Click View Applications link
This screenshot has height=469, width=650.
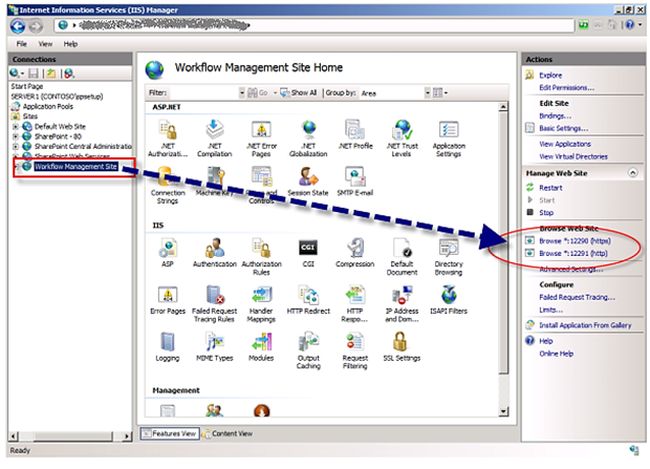pos(565,144)
